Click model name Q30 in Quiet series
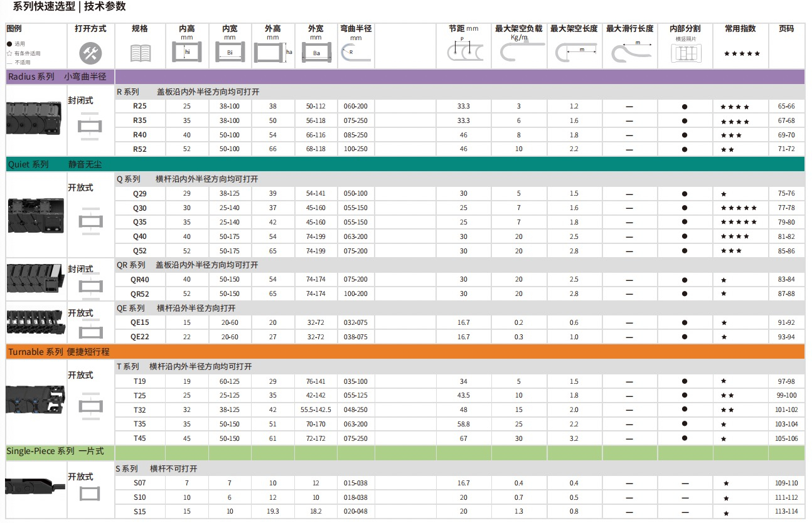Screen dimensions: 812x523 (140, 208)
